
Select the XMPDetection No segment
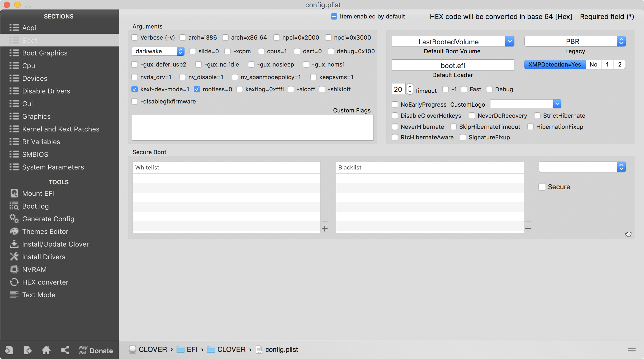[593, 65]
